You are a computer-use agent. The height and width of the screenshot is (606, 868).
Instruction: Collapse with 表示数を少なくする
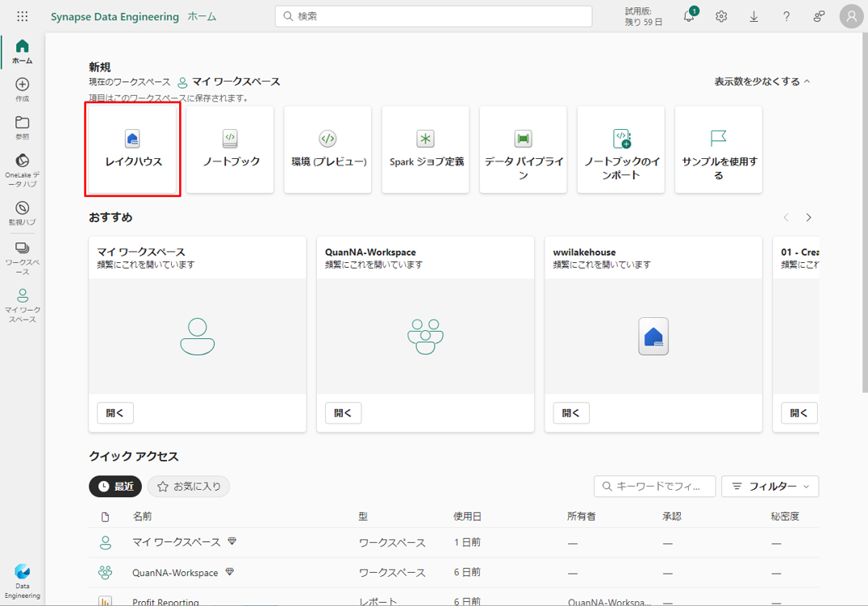click(x=762, y=81)
